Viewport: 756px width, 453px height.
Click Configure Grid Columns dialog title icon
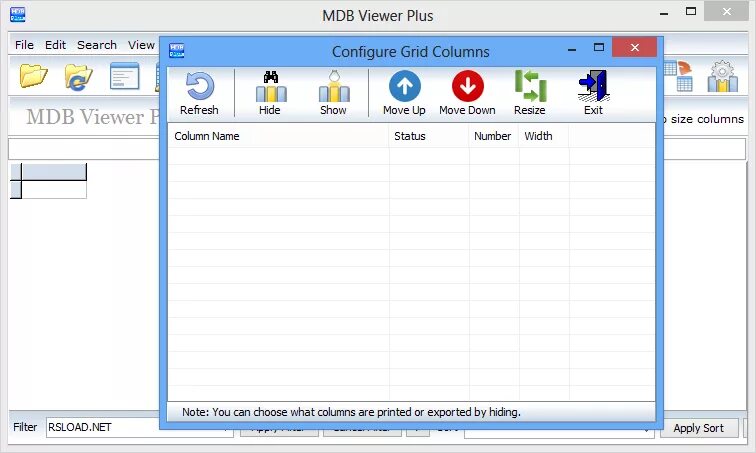[176, 50]
